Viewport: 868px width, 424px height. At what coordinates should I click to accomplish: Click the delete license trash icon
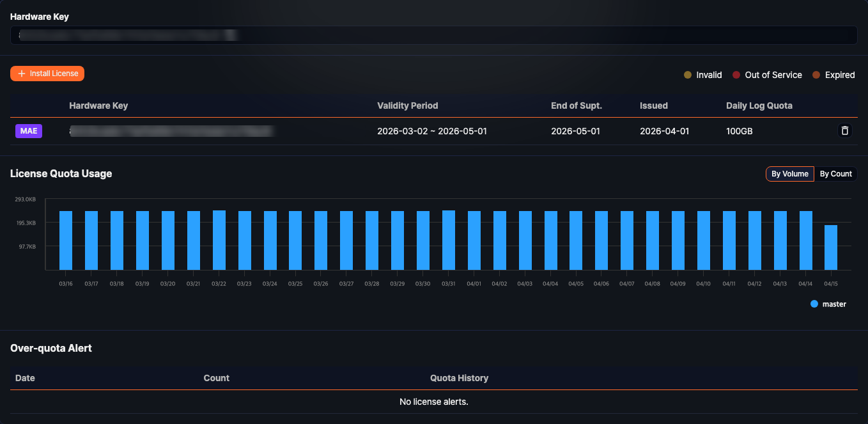coord(844,130)
